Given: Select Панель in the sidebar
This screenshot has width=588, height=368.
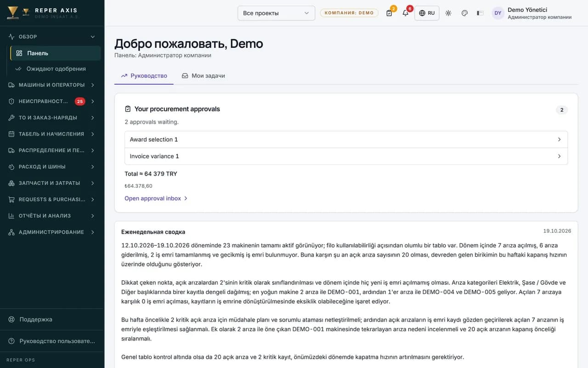Looking at the screenshot, I should coord(56,53).
